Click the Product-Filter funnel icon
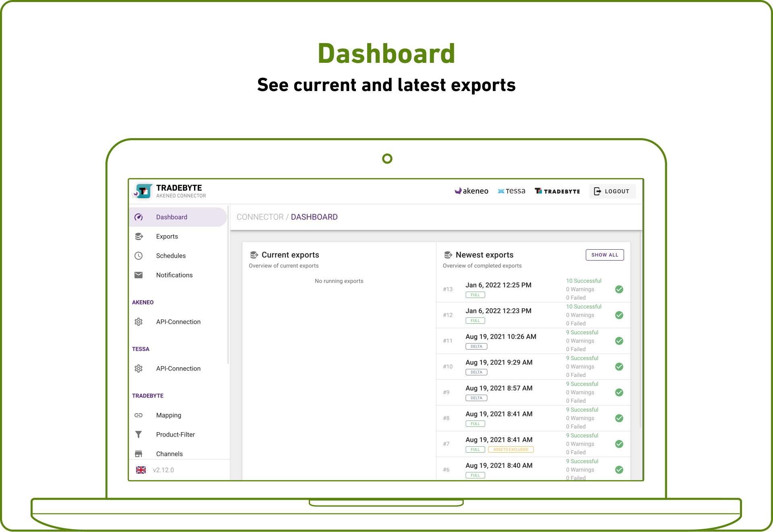Screen dimensions: 773x532 click(138, 435)
